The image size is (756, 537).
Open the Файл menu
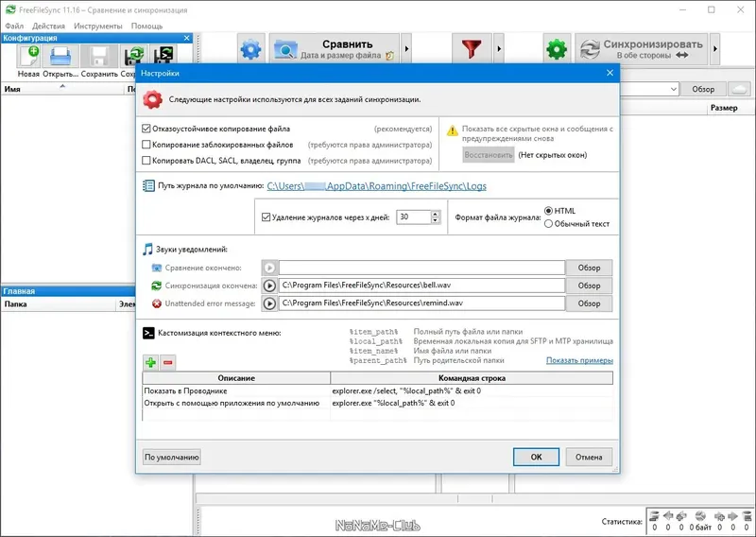pos(14,26)
